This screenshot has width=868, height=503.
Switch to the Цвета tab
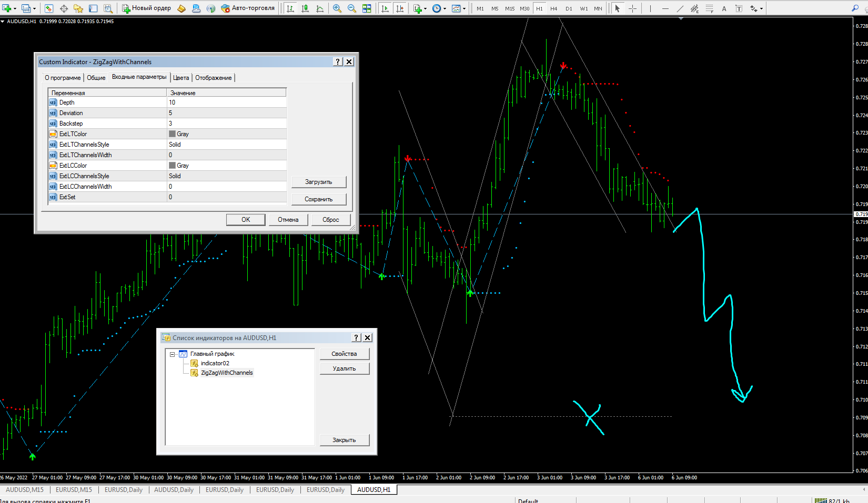coord(181,78)
